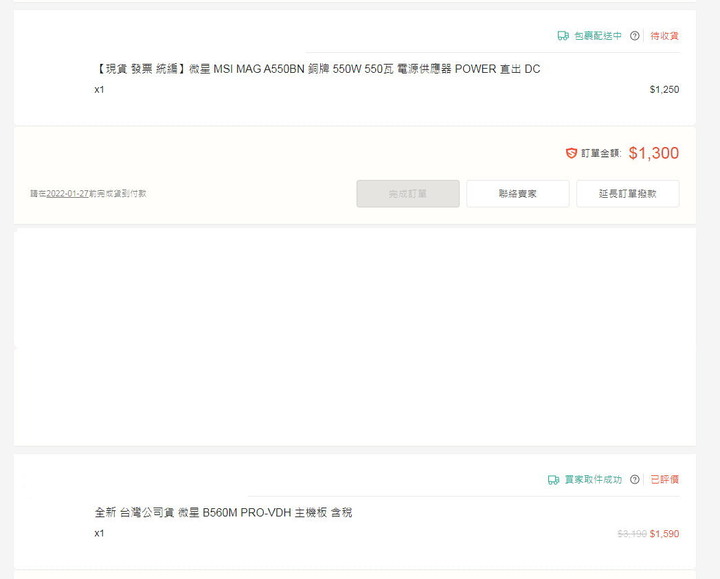
Task: Click the 買家取件成功 delivery status text
Action: pyautogui.click(x=593, y=479)
